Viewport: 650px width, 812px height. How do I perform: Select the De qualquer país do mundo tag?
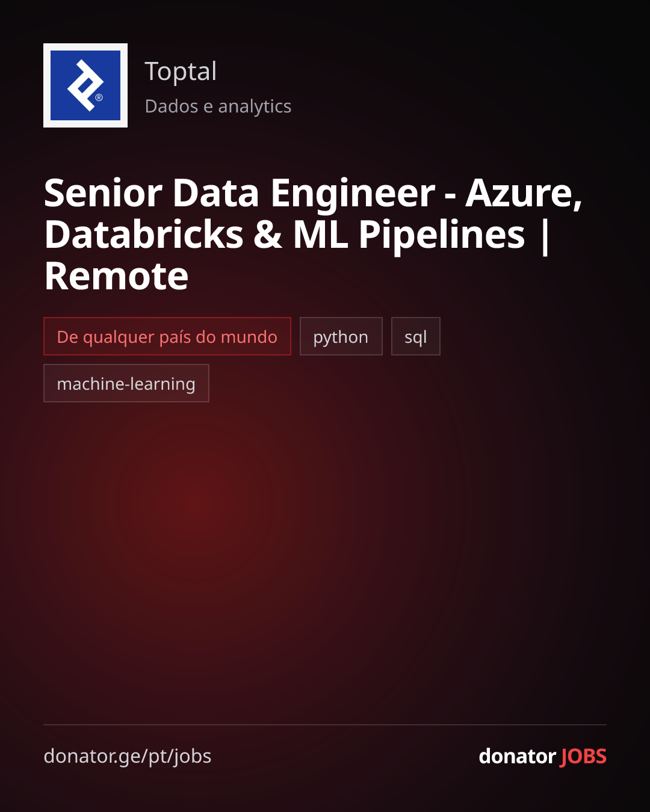[x=167, y=336]
